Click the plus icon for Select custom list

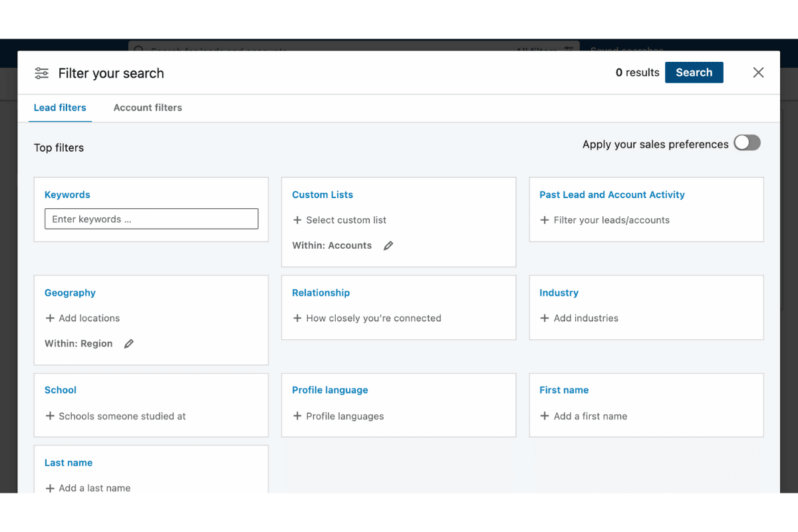tap(297, 220)
